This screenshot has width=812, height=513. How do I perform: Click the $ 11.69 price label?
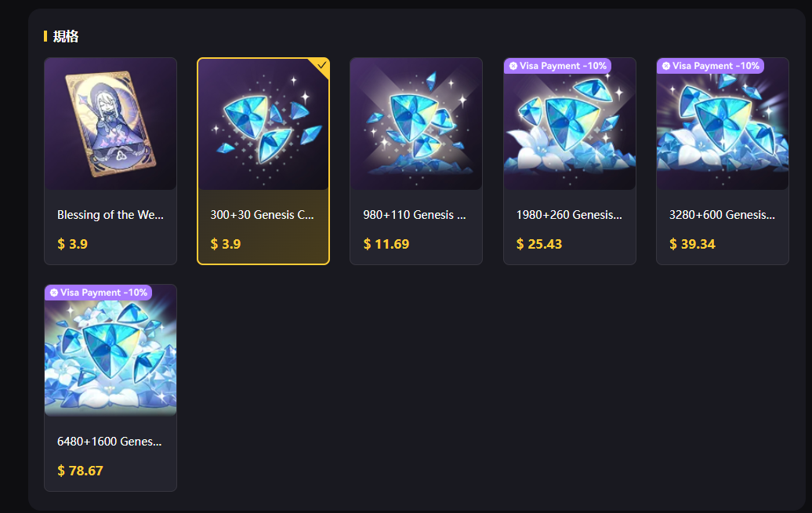click(x=386, y=244)
